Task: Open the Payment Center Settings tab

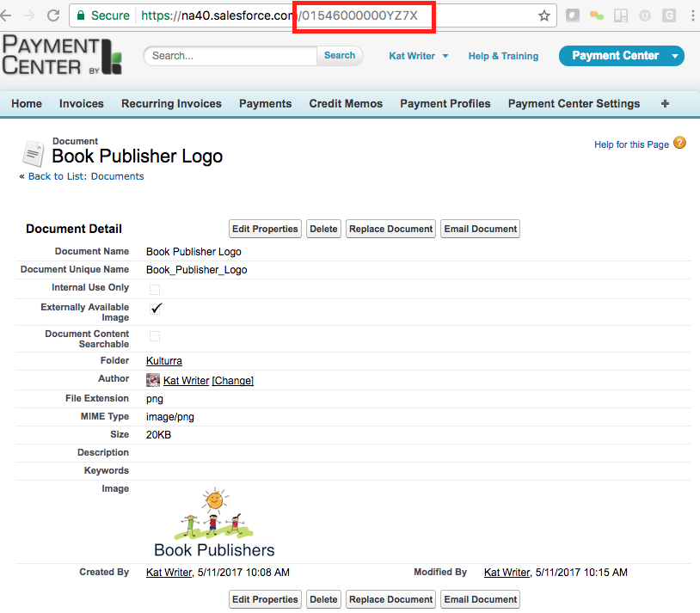Action: click(574, 103)
